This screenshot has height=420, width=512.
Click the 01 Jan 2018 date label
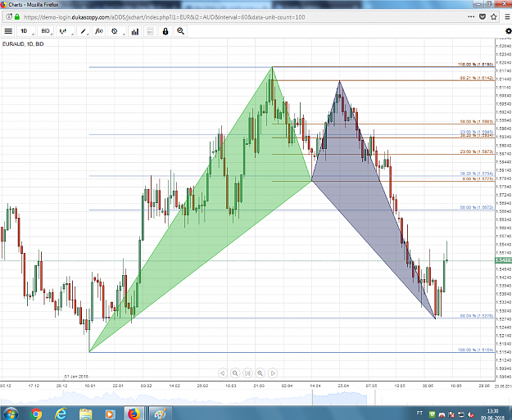click(x=76, y=377)
